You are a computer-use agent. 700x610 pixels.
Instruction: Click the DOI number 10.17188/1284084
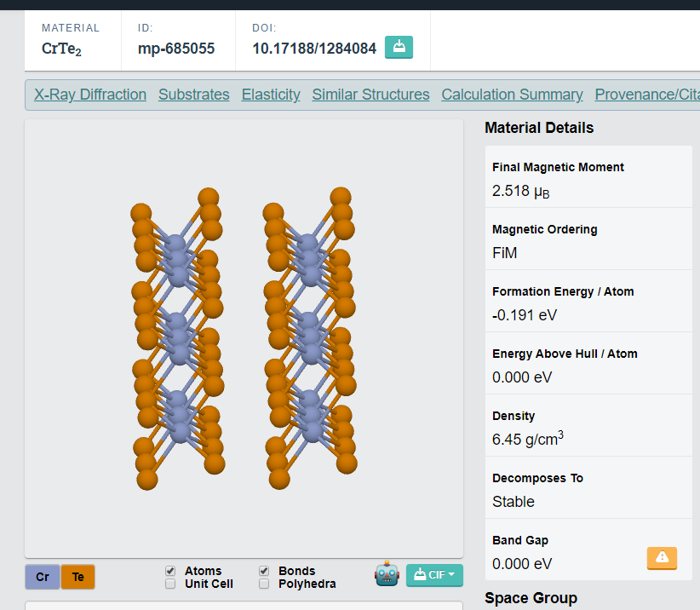pos(314,49)
